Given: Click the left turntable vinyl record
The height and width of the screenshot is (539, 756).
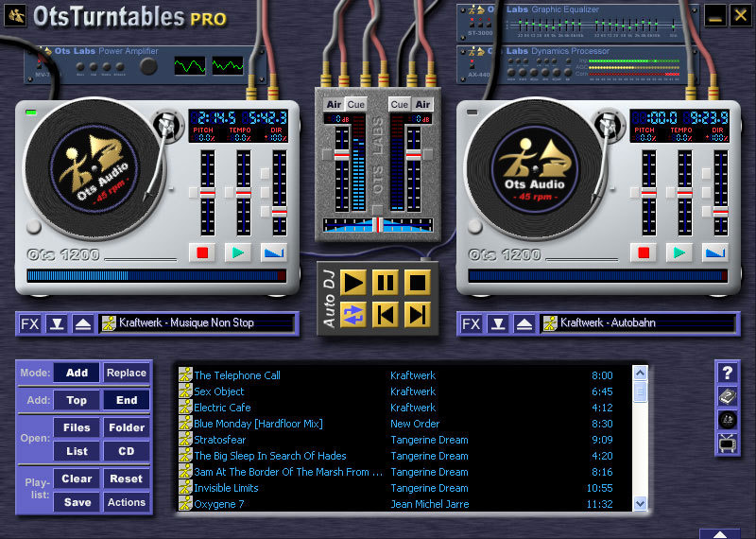Looking at the screenshot, I should coord(94,168).
